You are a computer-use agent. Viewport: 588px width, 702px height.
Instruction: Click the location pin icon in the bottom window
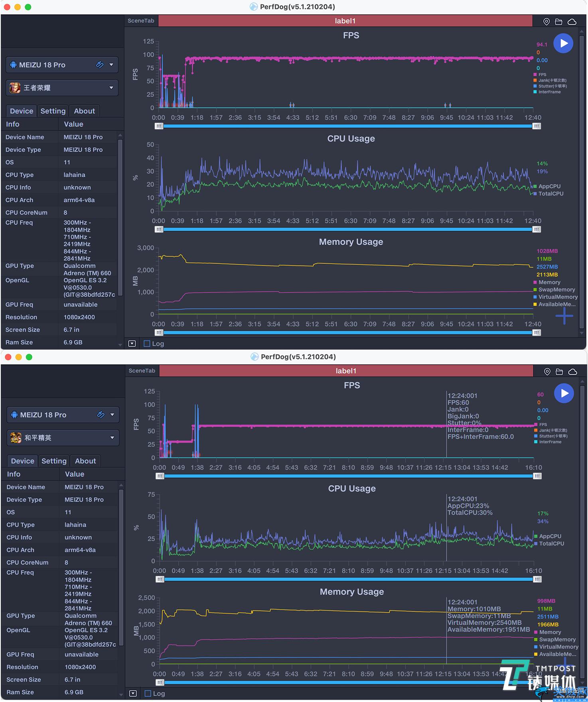547,372
